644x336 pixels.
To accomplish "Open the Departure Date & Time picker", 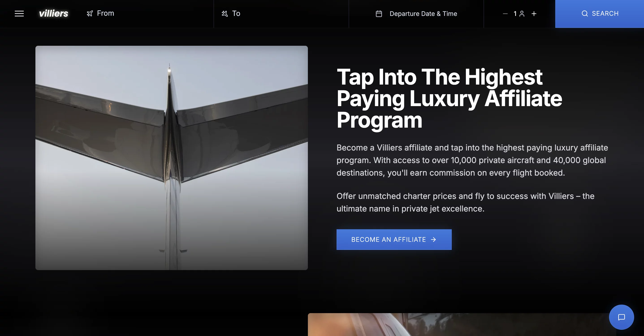I will (x=416, y=13).
